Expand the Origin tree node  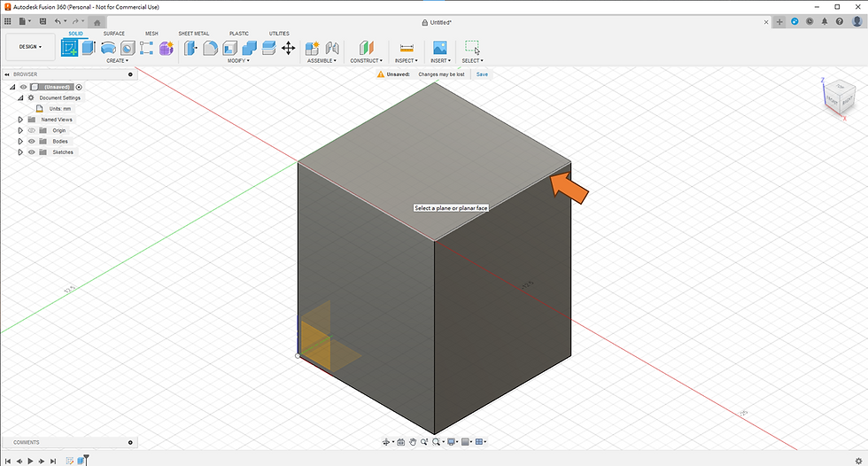(x=20, y=130)
